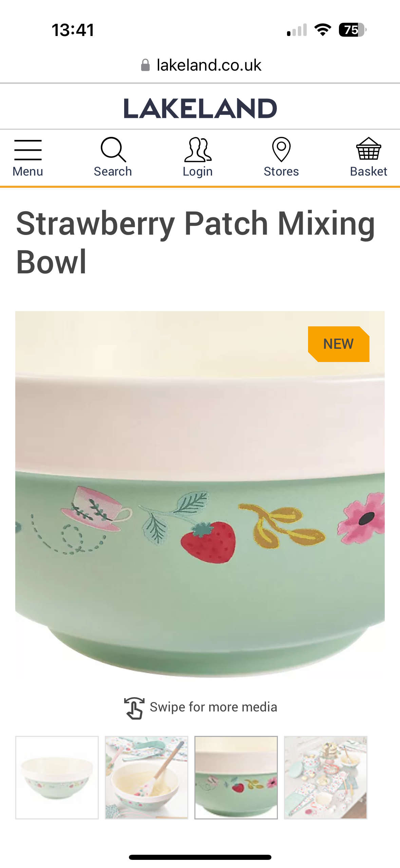Screen dimensions: 400x868
Task: Tap the main strawberry bowl product image
Action: click(200, 496)
